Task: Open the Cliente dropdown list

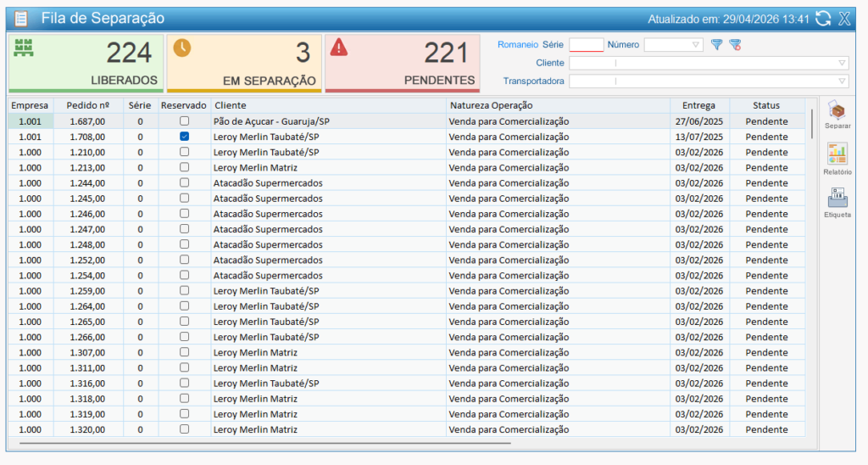Action: pyautogui.click(x=842, y=63)
